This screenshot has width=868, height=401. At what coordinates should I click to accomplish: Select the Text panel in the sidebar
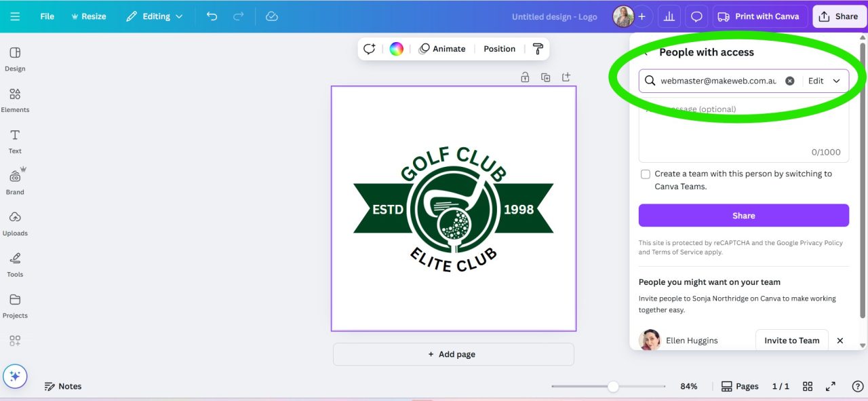click(15, 140)
